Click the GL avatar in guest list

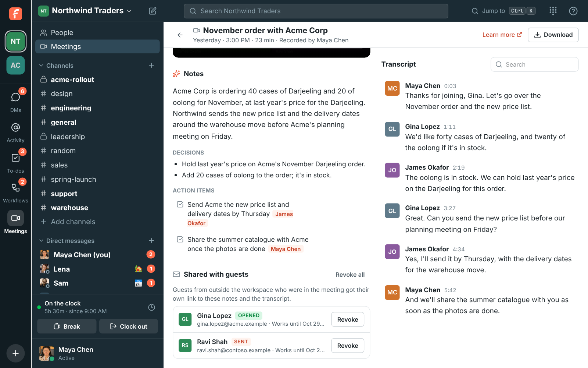tap(185, 319)
